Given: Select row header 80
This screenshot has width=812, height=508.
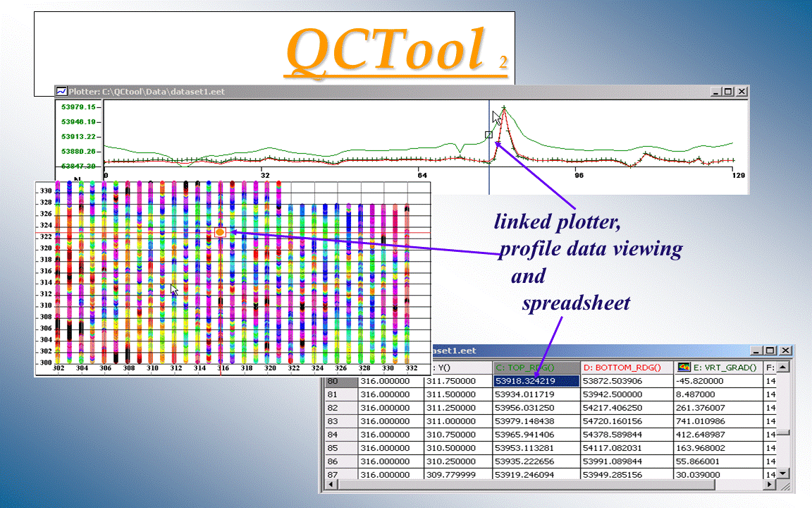Looking at the screenshot, I should pyautogui.click(x=340, y=381).
